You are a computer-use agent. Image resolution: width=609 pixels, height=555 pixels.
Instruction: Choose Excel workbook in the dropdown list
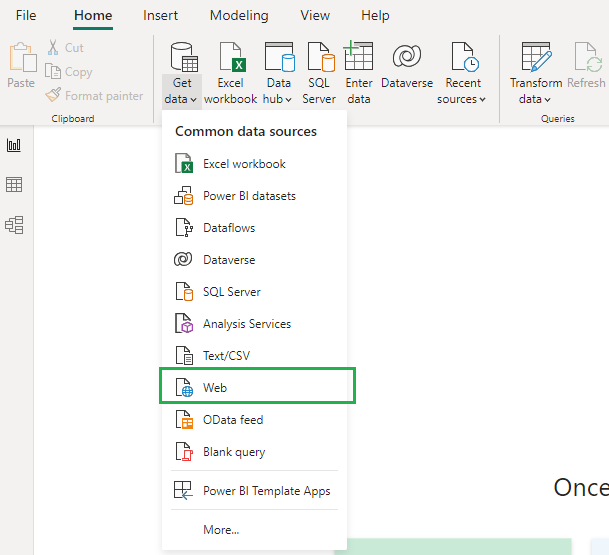[254, 164]
